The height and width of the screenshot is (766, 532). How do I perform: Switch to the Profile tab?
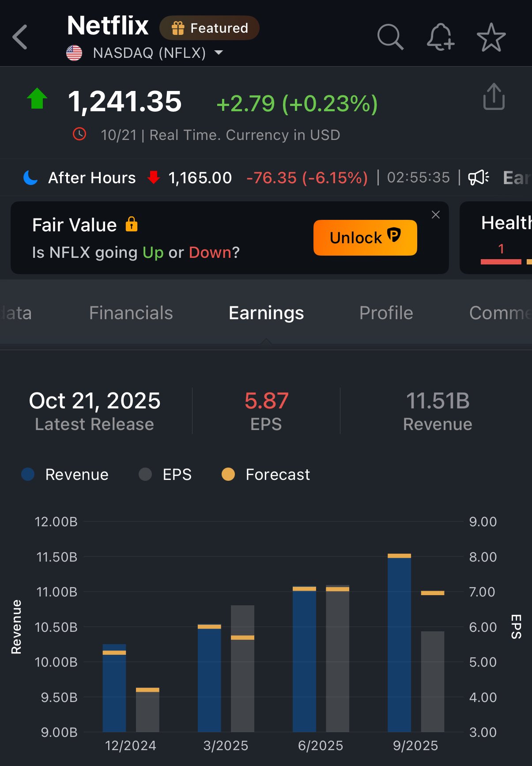(x=386, y=313)
